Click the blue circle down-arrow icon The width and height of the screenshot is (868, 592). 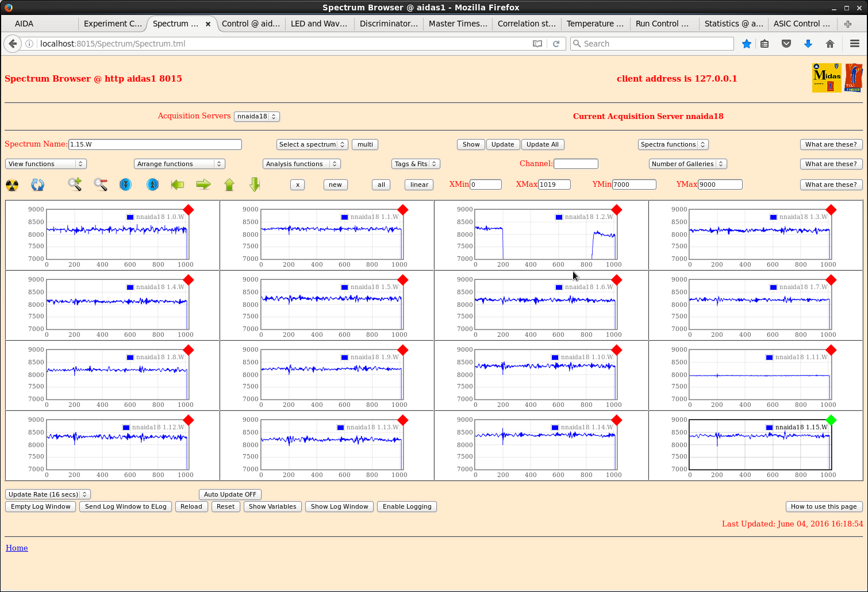[126, 184]
